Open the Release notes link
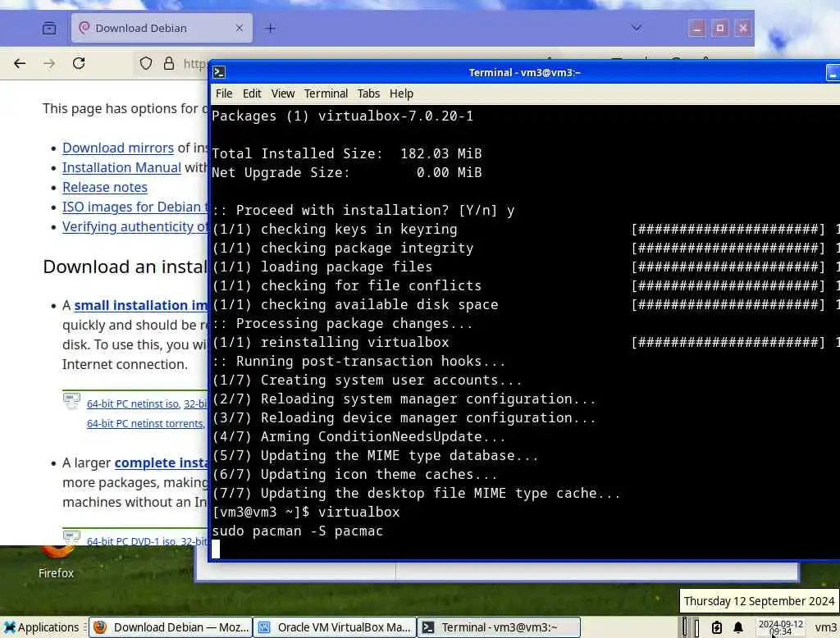840x638 pixels. (105, 188)
